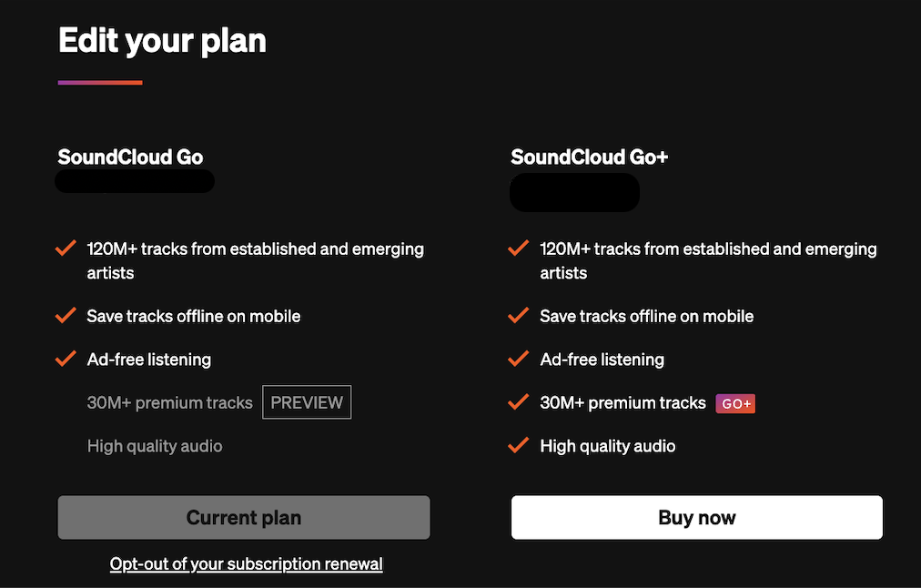The width and height of the screenshot is (921, 588).
Task: Click the greyed Current plan button
Action: [244, 518]
